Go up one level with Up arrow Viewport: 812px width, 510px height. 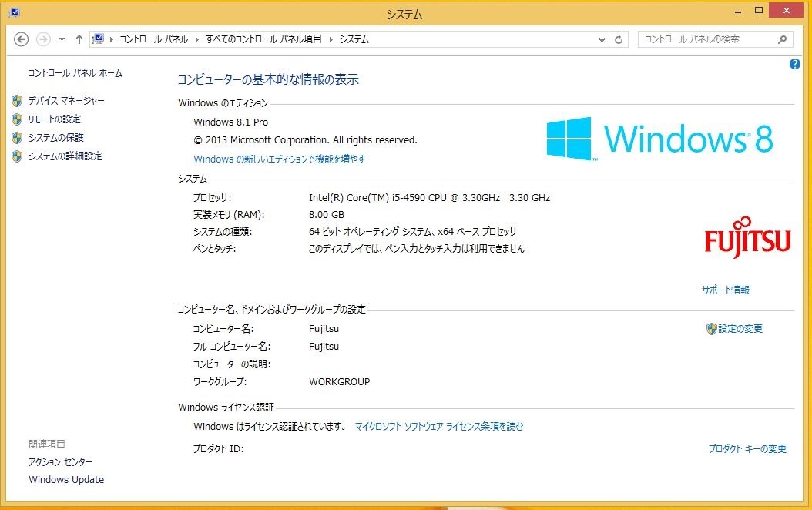pyautogui.click(x=79, y=39)
